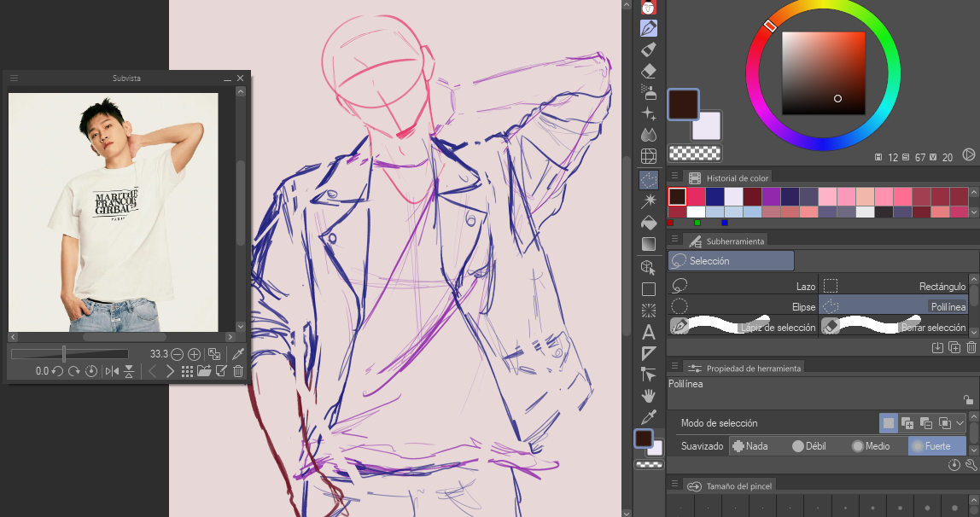980x517 pixels.
Task: Select the Hand move tool
Action: point(649,395)
